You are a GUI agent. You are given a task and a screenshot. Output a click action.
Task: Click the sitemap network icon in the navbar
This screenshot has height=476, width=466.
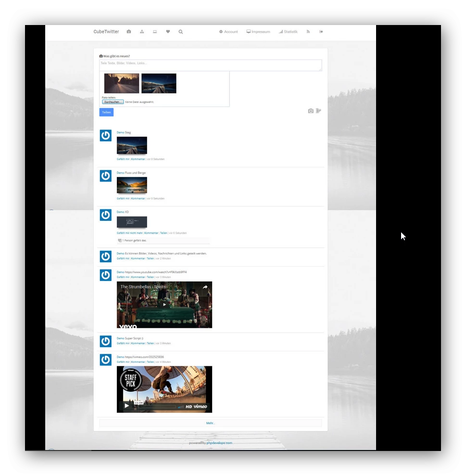point(142,32)
